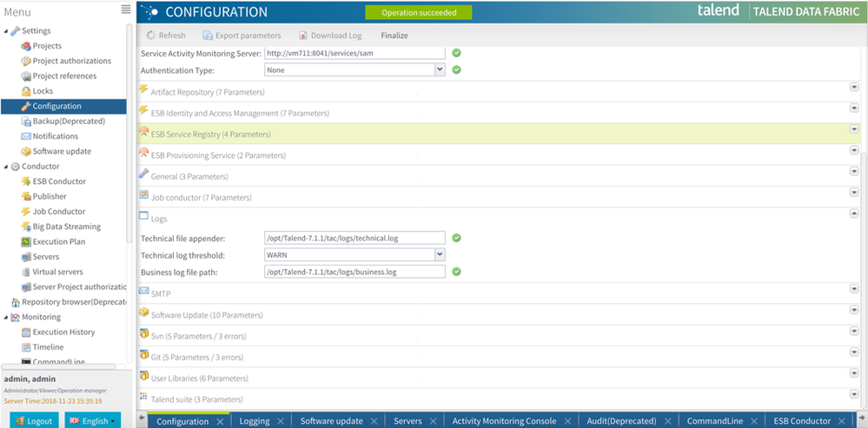The image size is (868, 428).
Task: Expand the ESB Service Registry section arrow
Action: click(853, 128)
